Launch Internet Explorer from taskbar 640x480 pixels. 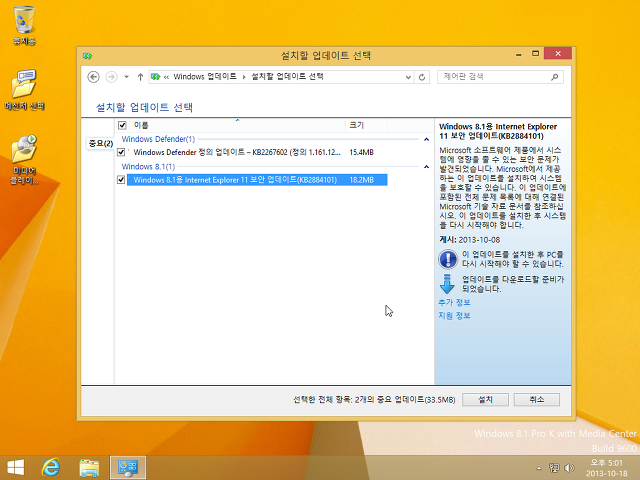coord(51,468)
